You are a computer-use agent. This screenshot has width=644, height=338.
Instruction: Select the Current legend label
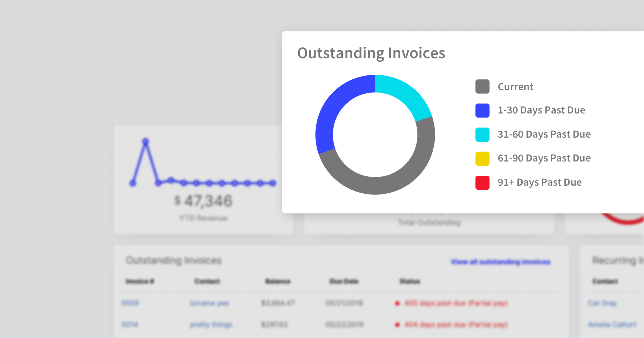515,87
